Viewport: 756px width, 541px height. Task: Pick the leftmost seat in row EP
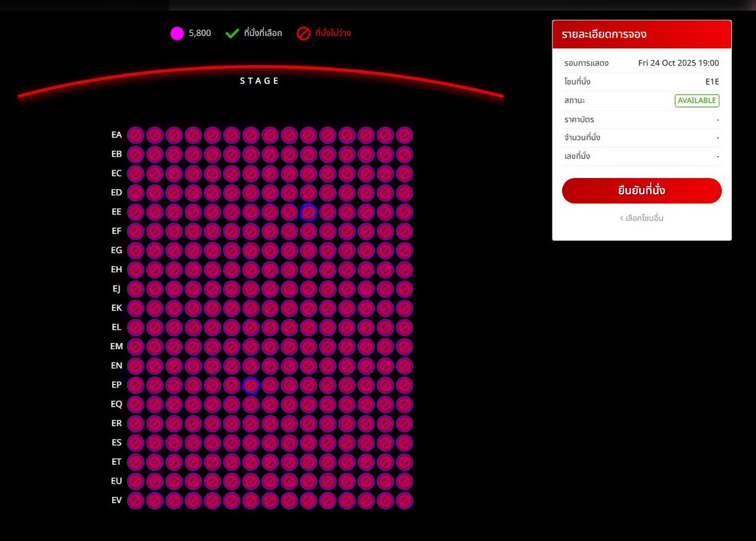135,385
